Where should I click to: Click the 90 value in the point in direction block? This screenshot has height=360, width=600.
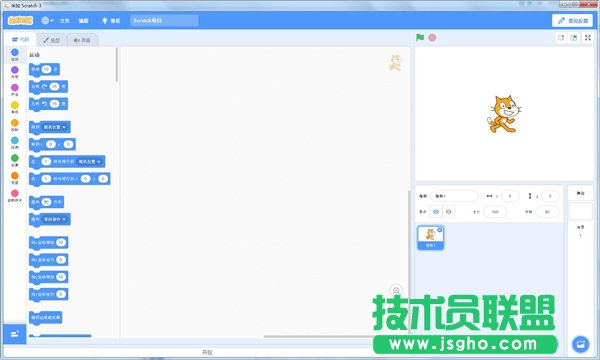pos(46,202)
